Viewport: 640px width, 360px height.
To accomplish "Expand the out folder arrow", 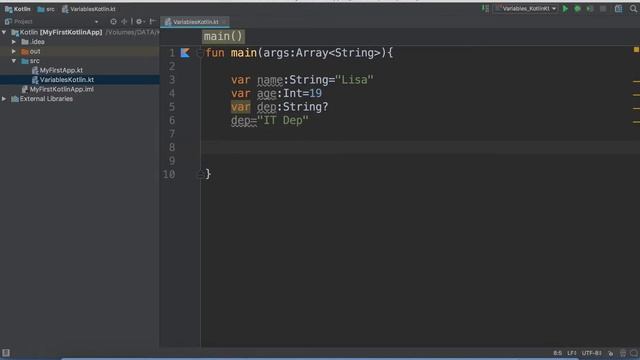I will (x=14, y=51).
